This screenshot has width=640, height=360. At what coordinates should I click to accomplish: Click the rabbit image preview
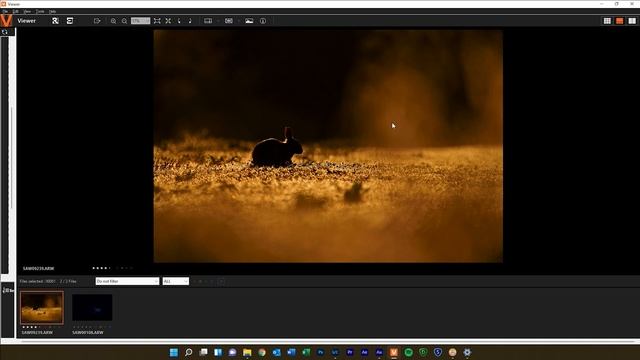[328, 146]
